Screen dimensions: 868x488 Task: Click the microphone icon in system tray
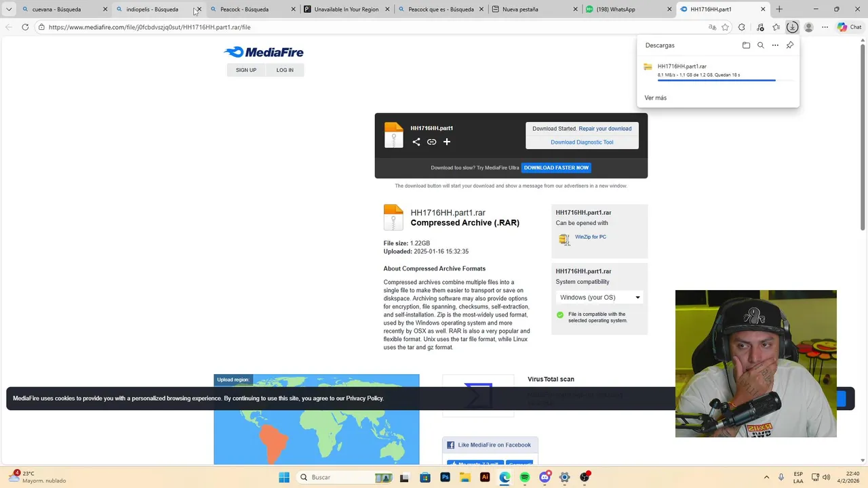pos(781,477)
